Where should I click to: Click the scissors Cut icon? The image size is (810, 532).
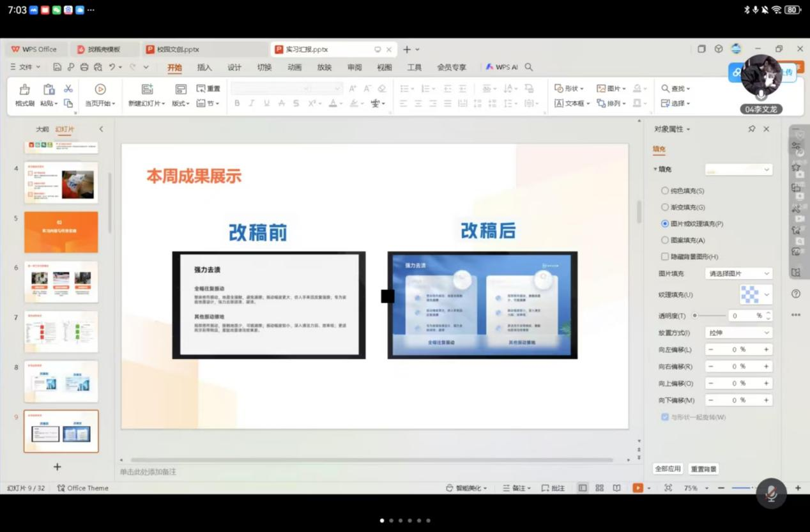click(68, 89)
